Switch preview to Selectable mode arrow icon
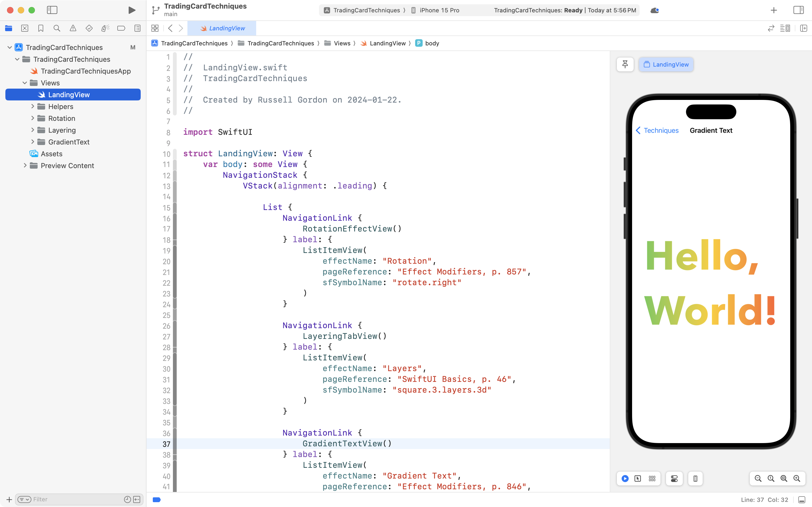The width and height of the screenshot is (812, 507). (x=637, y=479)
